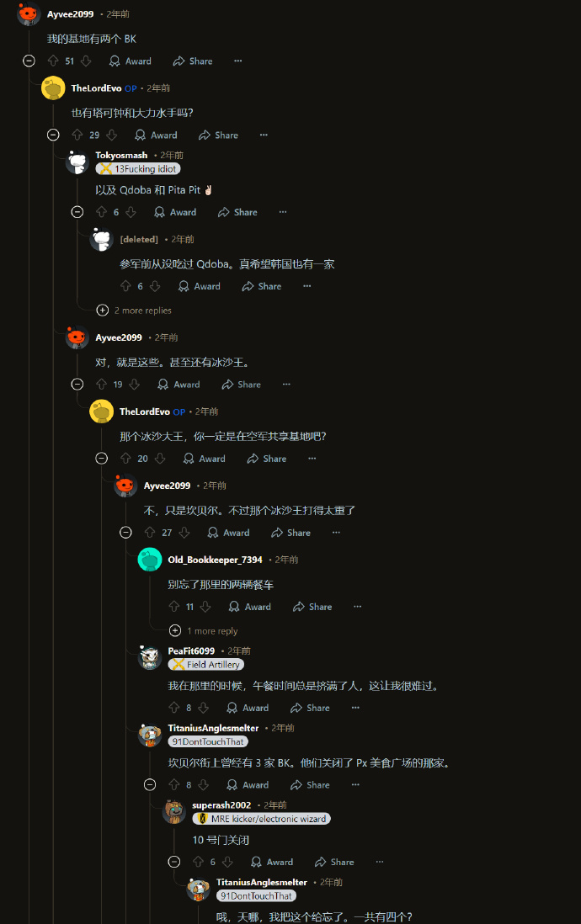
Task: Downvote the comment with 27 points
Action: coord(184,533)
